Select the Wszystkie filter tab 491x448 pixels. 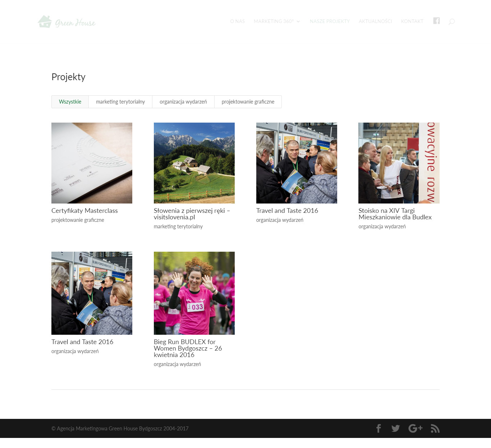point(70,102)
